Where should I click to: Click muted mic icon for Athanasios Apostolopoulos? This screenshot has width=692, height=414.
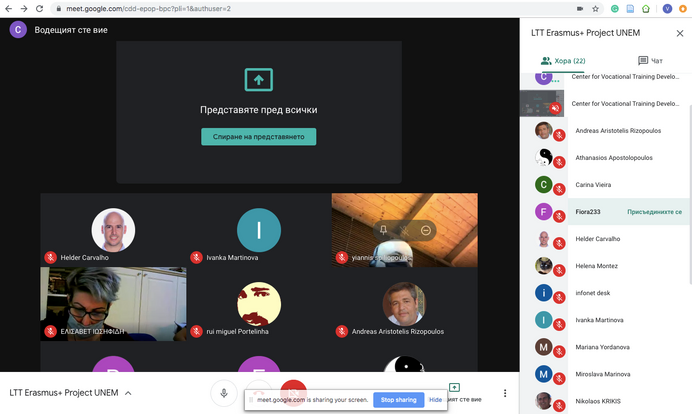click(x=559, y=162)
